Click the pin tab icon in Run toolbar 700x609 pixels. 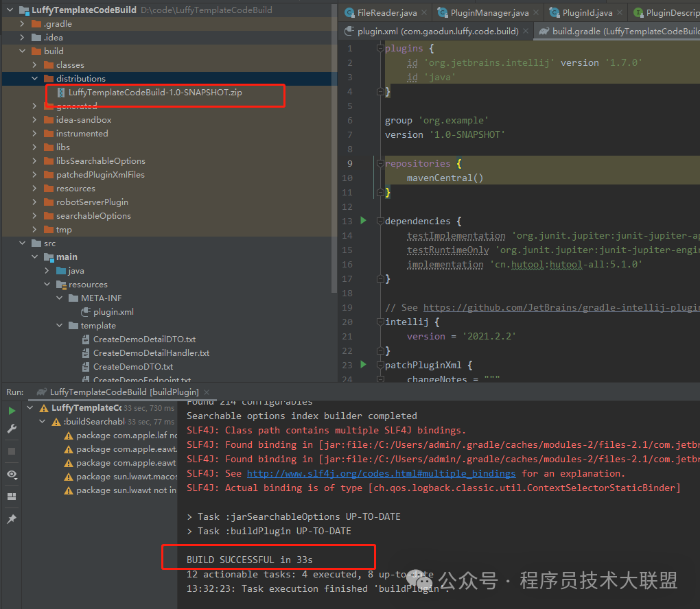(12, 519)
